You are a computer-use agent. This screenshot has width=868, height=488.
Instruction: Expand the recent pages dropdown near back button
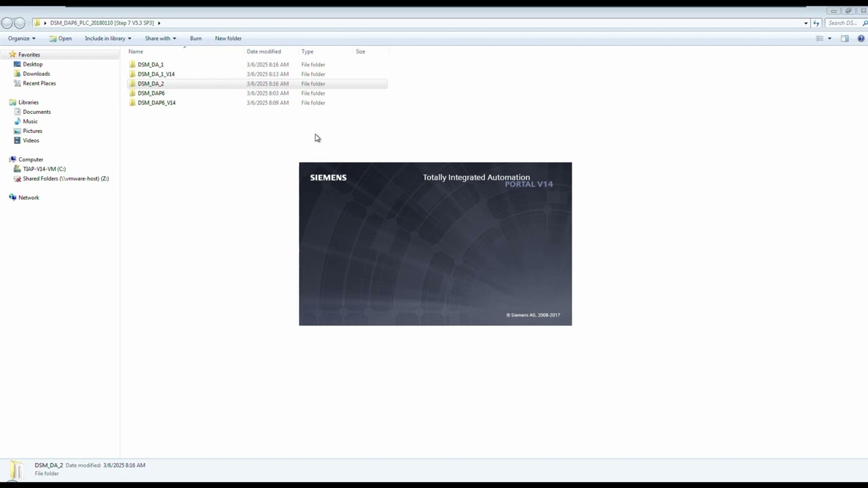(29, 23)
